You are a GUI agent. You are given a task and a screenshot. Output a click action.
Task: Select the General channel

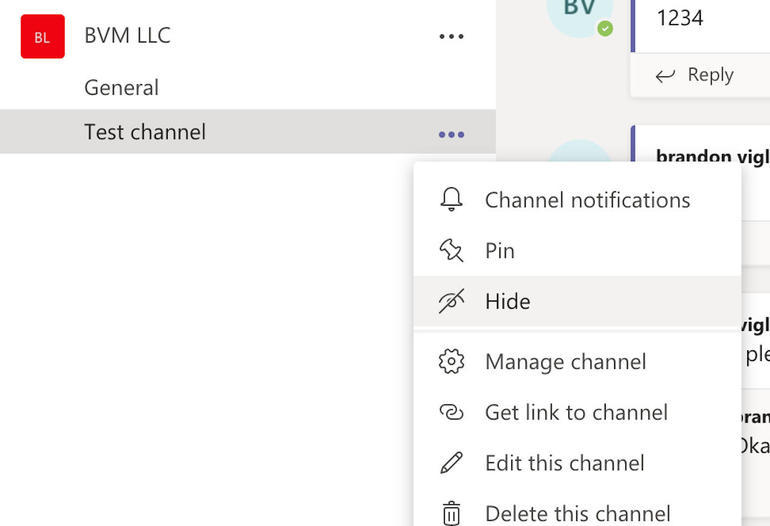(x=121, y=88)
